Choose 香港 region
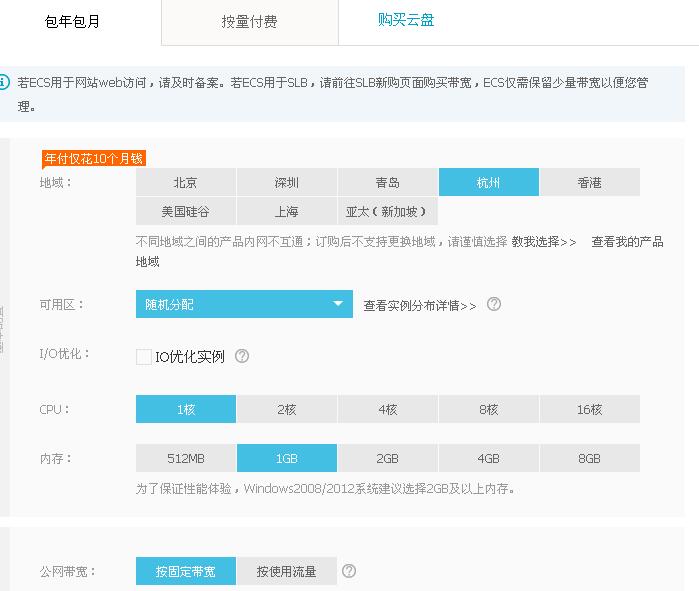The height and width of the screenshot is (591, 699). tap(589, 182)
